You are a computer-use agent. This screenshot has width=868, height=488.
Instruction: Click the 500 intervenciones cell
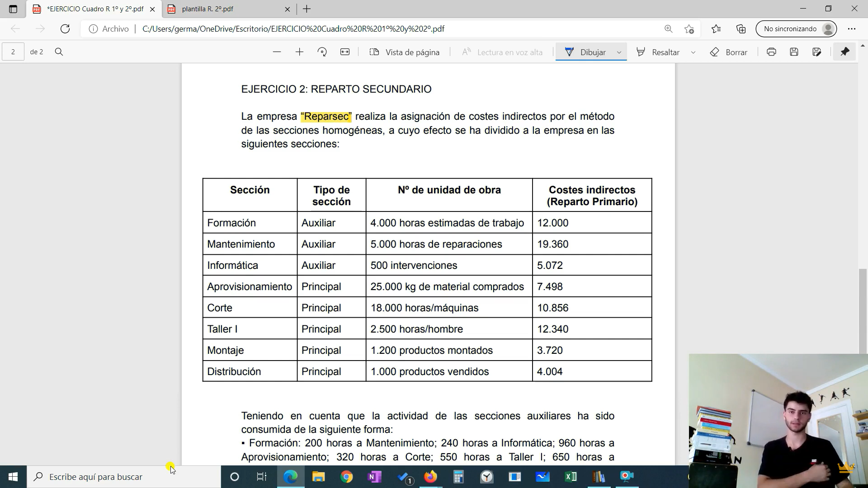pyautogui.click(x=449, y=265)
